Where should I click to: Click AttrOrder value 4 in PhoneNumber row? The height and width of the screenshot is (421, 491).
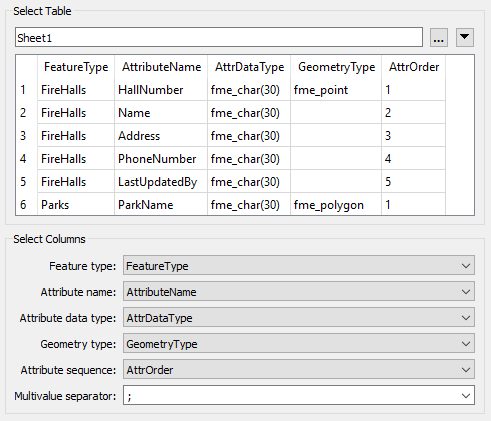pos(414,159)
